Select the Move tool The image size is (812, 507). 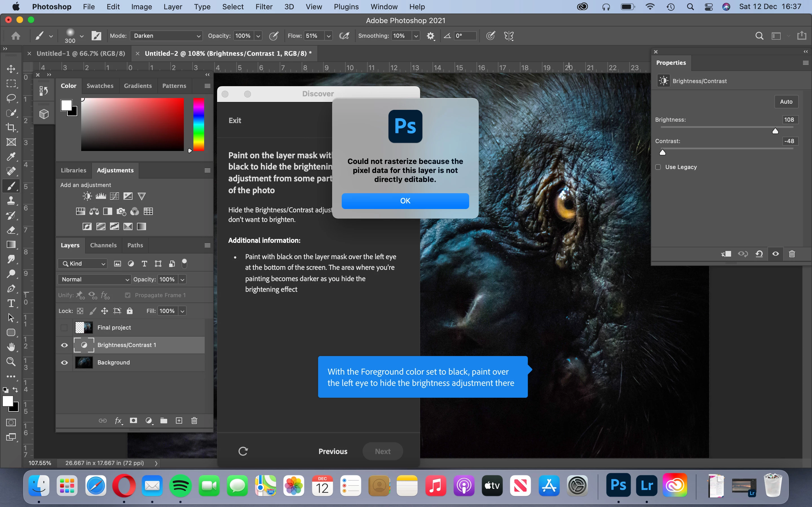click(x=11, y=69)
